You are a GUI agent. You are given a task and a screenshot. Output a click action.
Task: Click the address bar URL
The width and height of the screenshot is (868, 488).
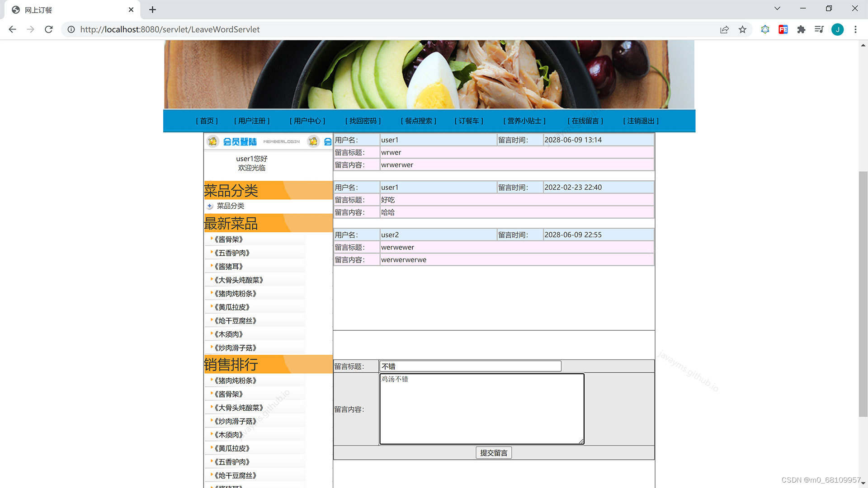click(170, 29)
